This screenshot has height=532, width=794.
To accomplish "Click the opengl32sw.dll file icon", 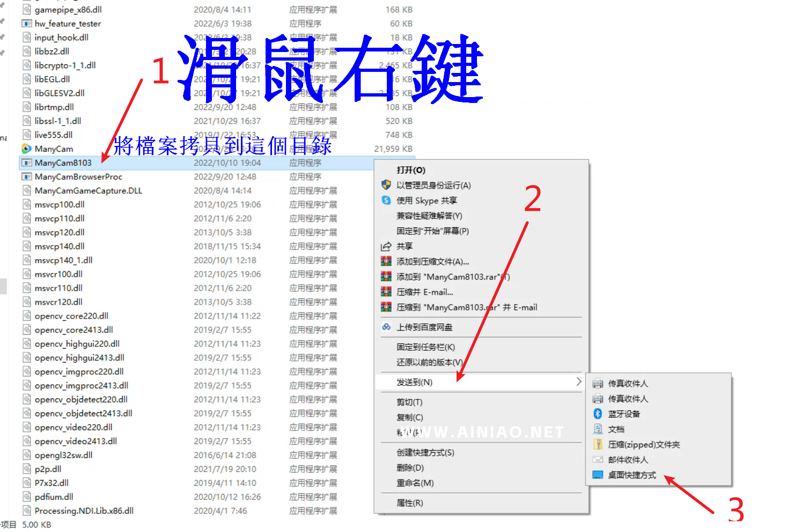I will click(26, 455).
